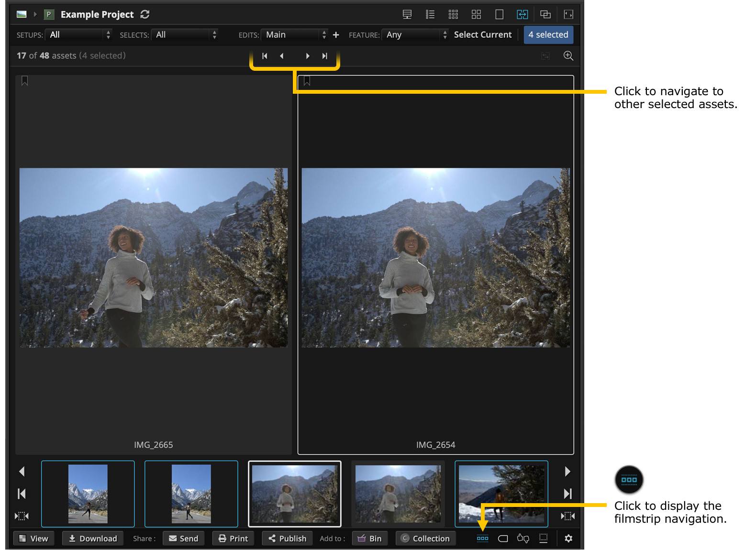Switch to single asset view

499,14
